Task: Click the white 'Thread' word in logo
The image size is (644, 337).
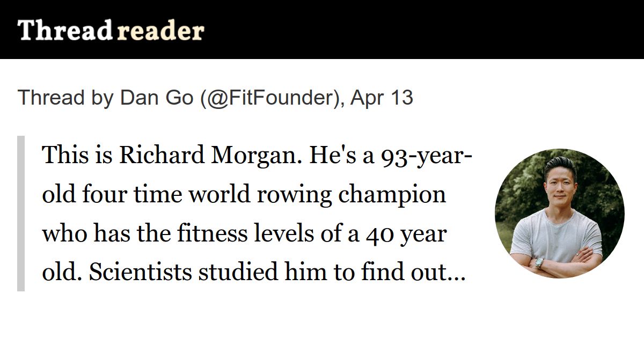Action: [x=65, y=30]
